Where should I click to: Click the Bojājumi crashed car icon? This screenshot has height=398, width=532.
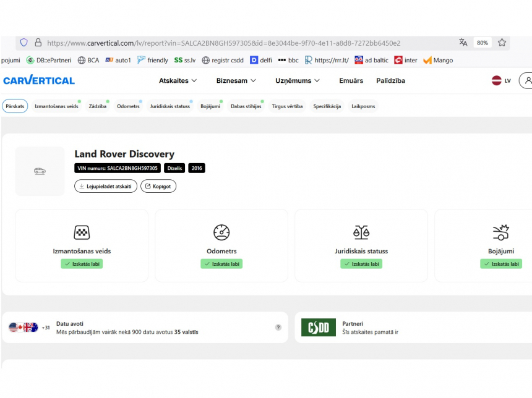point(501,232)
